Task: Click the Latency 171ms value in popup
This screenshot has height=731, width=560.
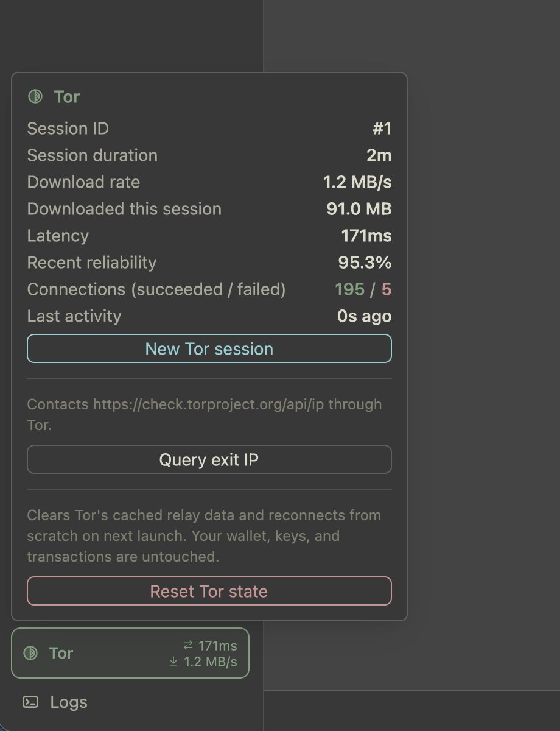Action: 366,236
